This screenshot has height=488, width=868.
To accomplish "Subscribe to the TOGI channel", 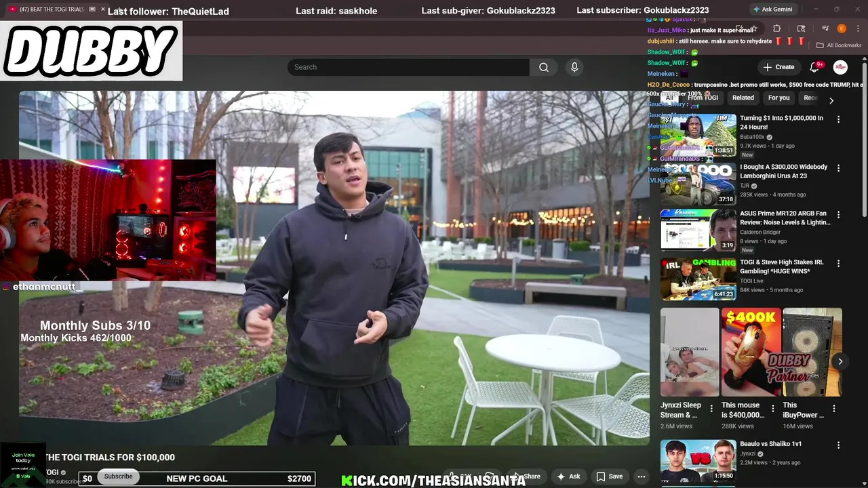I will point(118,476).
